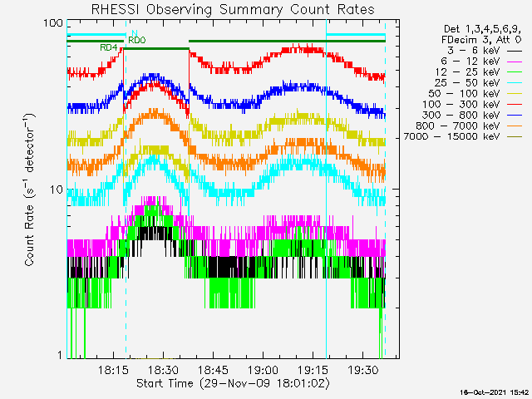Image resolution: width=532 pixels, height=399 pixels.
Task: Click the blue line swatch for 300 - 800 keV
Action: click(x=515, y=116)
